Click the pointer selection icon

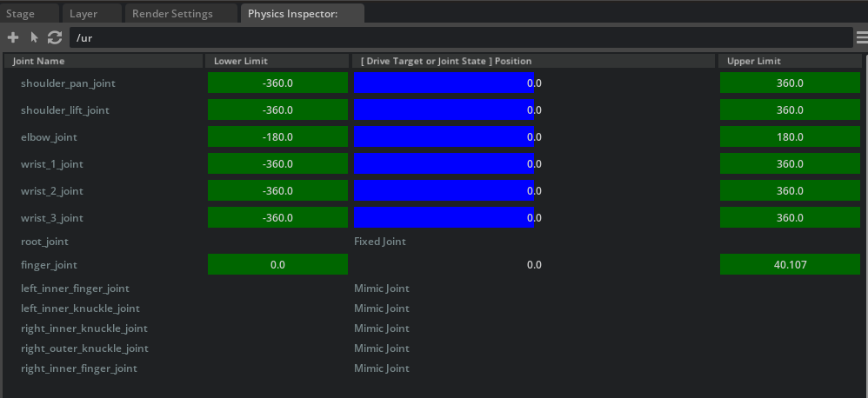[x=34, y=37]
